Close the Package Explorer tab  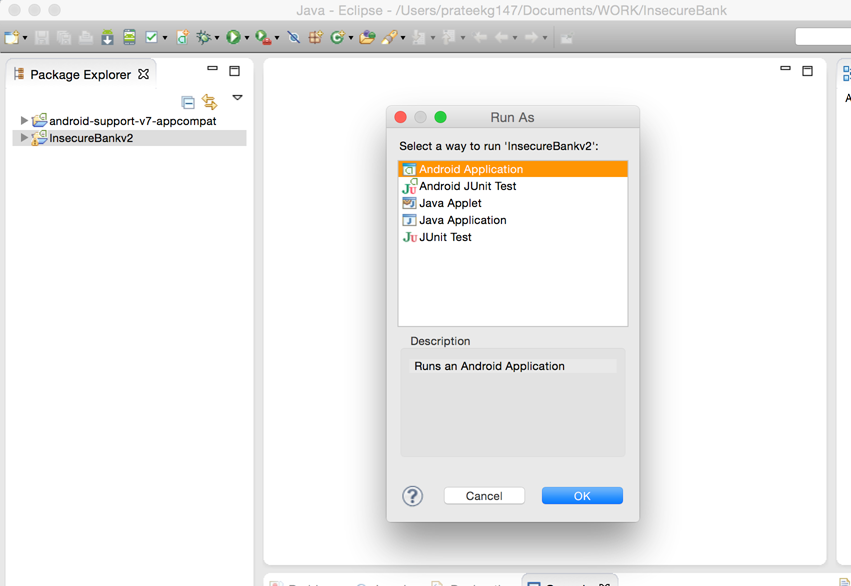pos(143,74)
